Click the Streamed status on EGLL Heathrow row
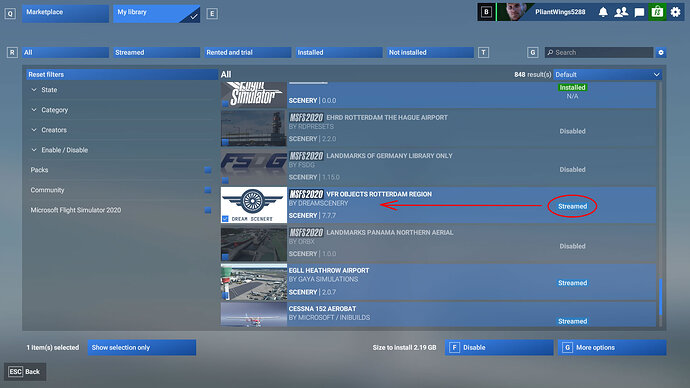Screen dimensions: 690x388 click(573, 283)
